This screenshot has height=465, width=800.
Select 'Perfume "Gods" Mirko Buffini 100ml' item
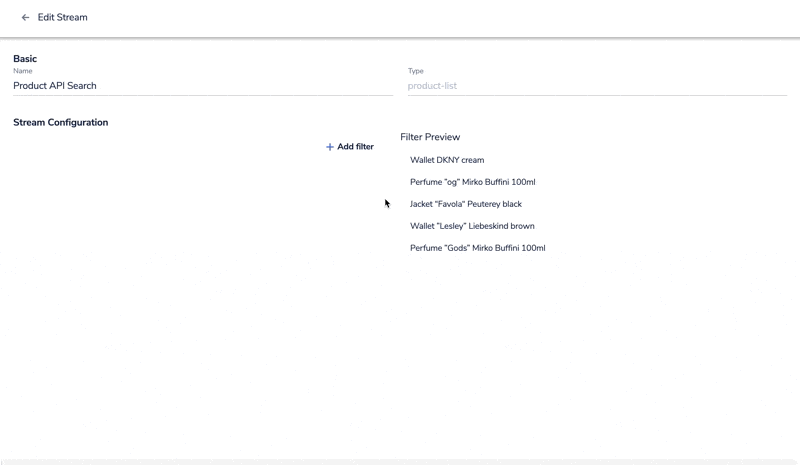pos(478,248)
